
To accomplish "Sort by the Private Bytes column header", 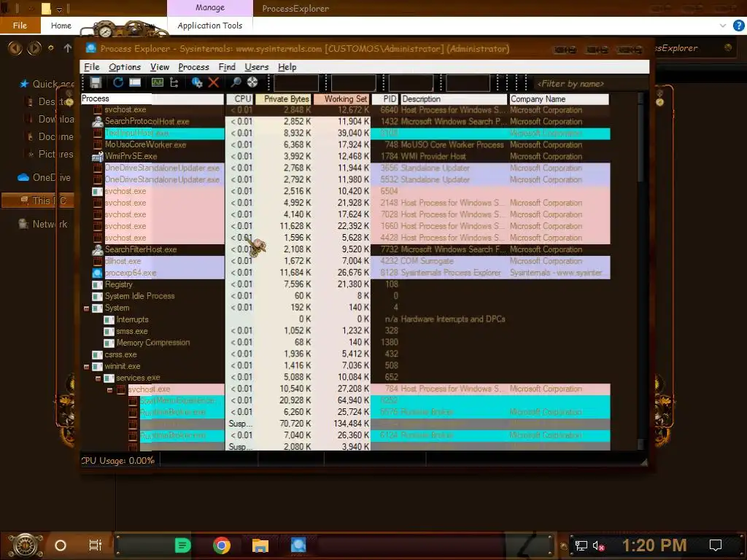I will coord(284,99).
